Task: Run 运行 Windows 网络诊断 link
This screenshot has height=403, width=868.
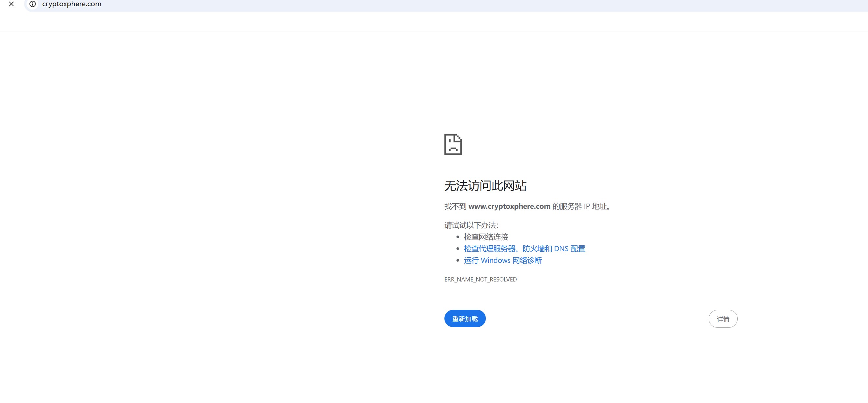Action: click(503, 260)
